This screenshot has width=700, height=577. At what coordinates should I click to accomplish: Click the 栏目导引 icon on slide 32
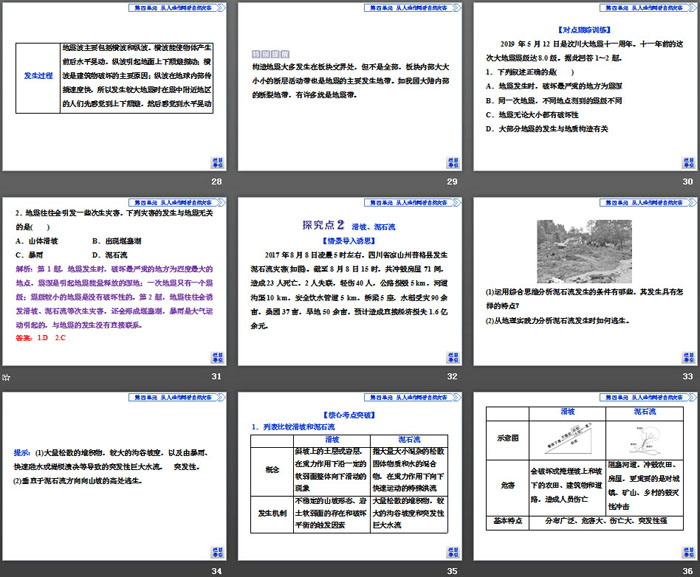(x=453, y=357)
